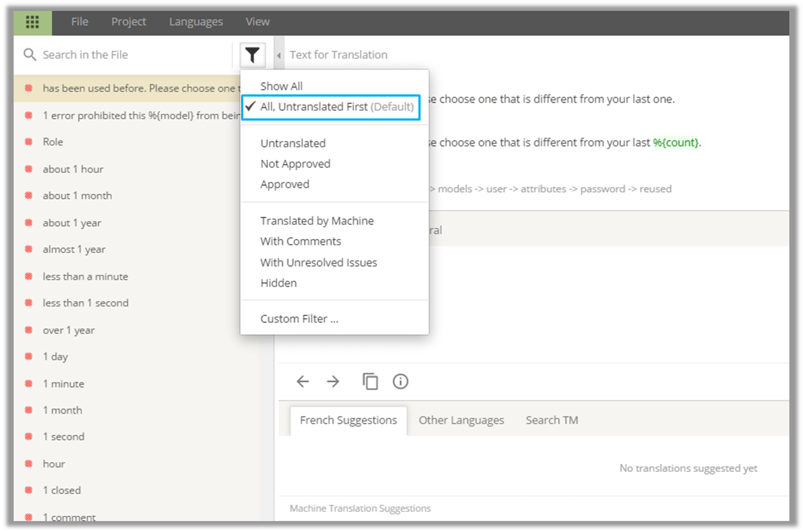Image resolution: width=803 pixels, height=532 pixels.
Task: Go to previous string using the back arrow
Action: (x=302, y=381)
